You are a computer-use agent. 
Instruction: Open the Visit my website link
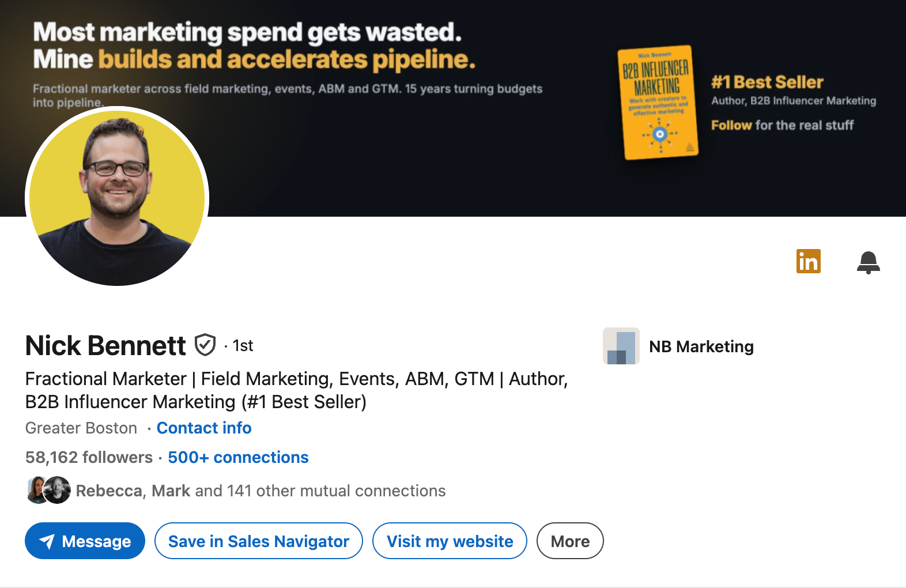coord(450,541)
